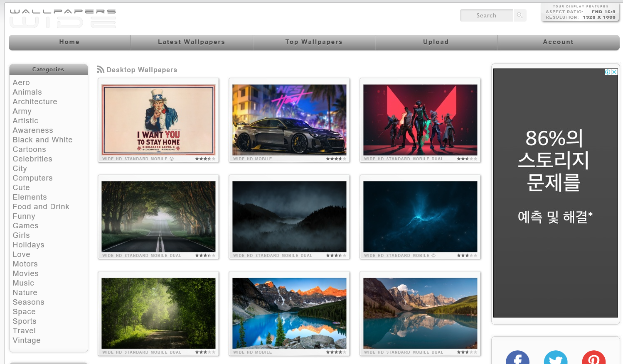Open the NFS Heat car wallpaper
Screen dimensions: 623x364
point(289,120)
